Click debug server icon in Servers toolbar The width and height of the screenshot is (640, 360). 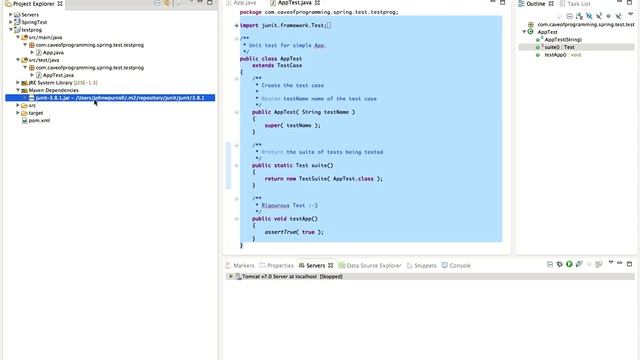pyautogui.click(x=560, y=264)
